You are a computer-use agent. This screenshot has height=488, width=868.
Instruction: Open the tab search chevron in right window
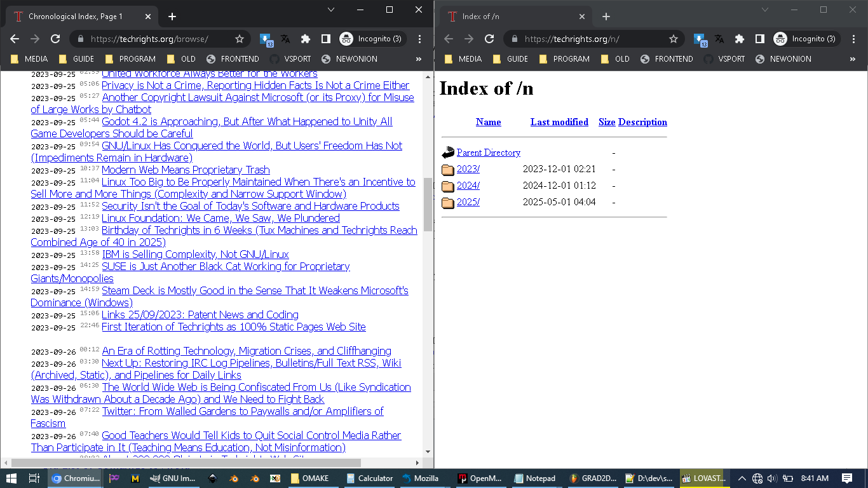[x=765, y=10]
